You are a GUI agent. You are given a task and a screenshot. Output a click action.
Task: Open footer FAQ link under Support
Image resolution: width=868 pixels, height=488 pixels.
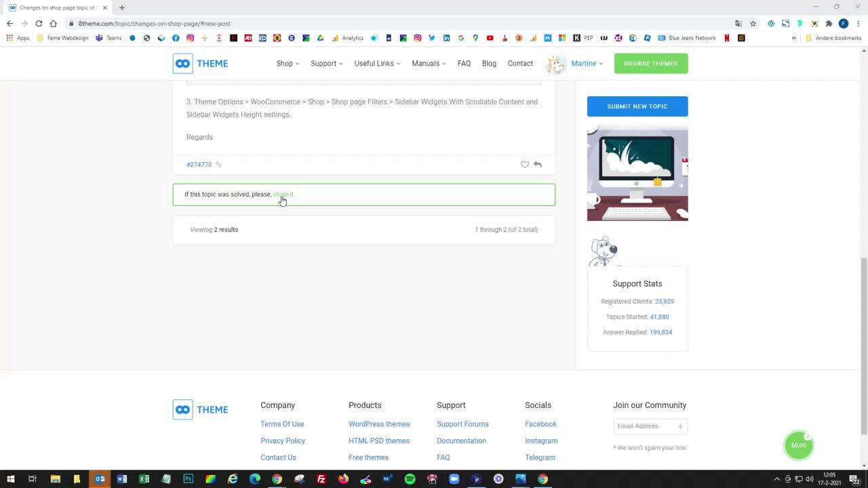(443, 457)
